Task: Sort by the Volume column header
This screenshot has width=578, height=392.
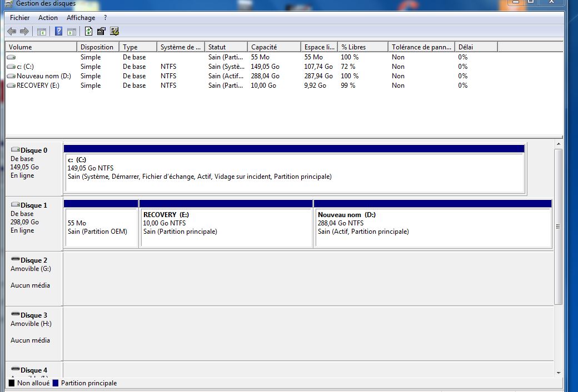Action: pyautogui.click(x=41, y=47)
